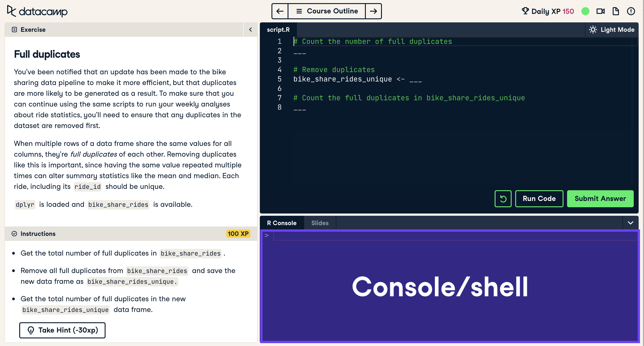
Task: Select the script.R tab
Action: (278, 30)
